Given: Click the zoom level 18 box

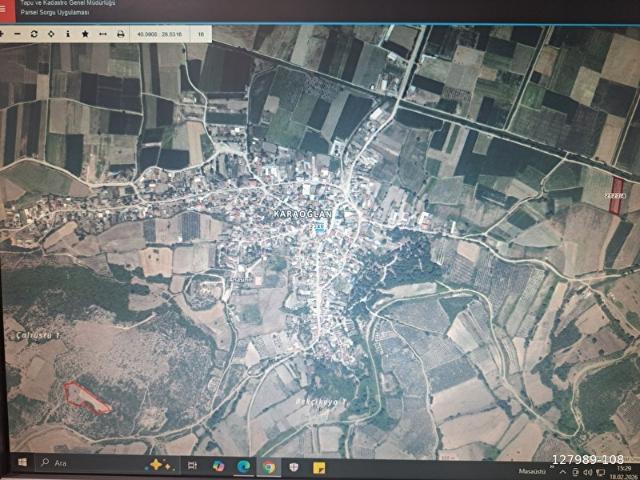Looking at the screenshot, I should [200, 35].
